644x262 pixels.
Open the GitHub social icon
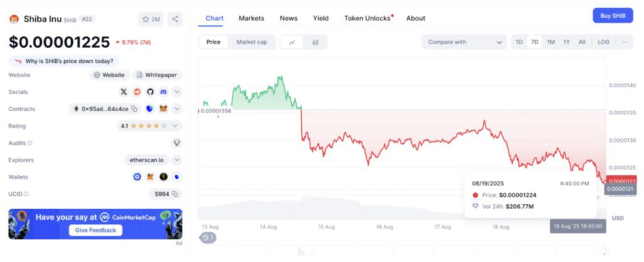click(150, 92)
